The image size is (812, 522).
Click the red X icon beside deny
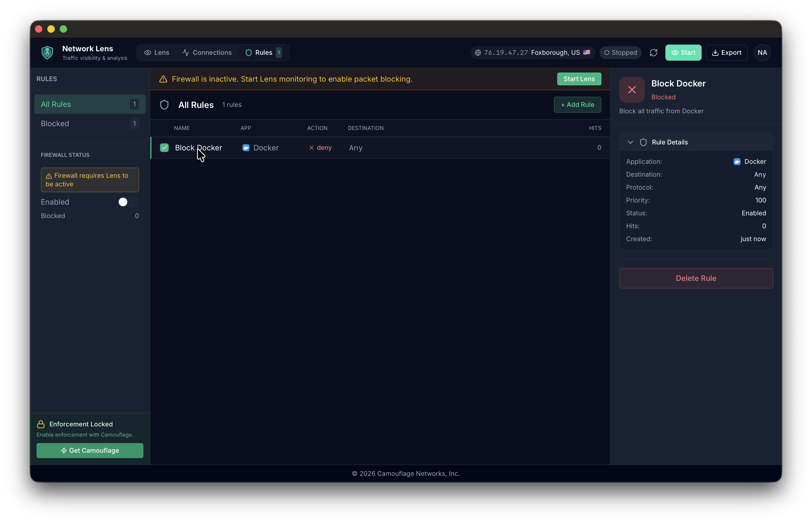tap(311, 148)
